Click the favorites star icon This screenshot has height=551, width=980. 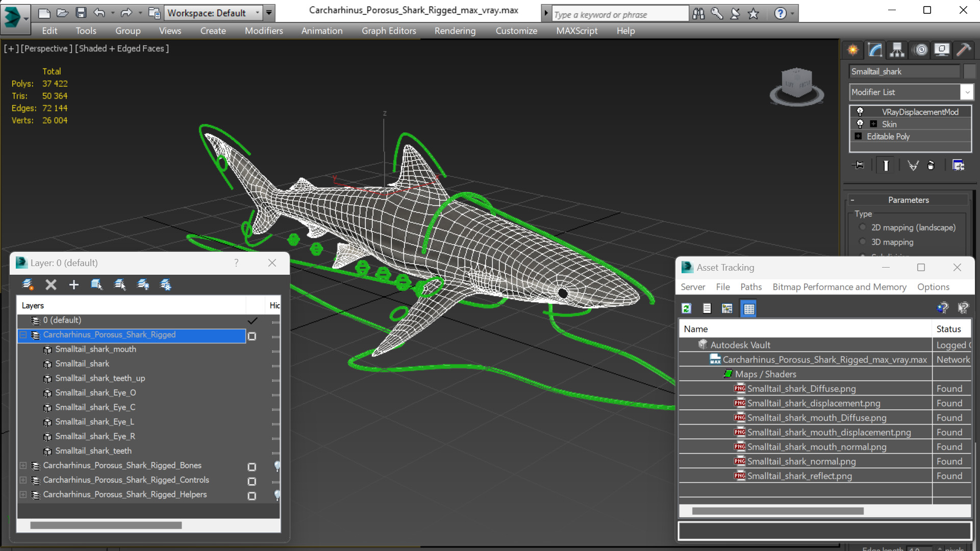(x=753, y=14)
